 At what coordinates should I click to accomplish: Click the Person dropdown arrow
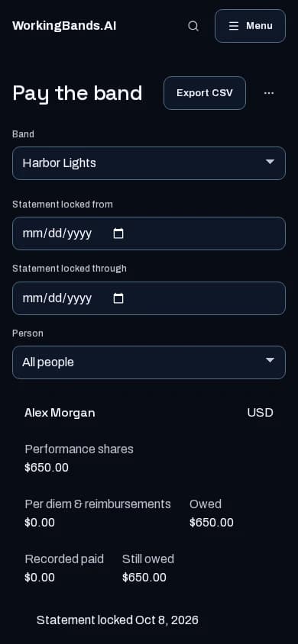pyautogui.click(x=270, y=360)
